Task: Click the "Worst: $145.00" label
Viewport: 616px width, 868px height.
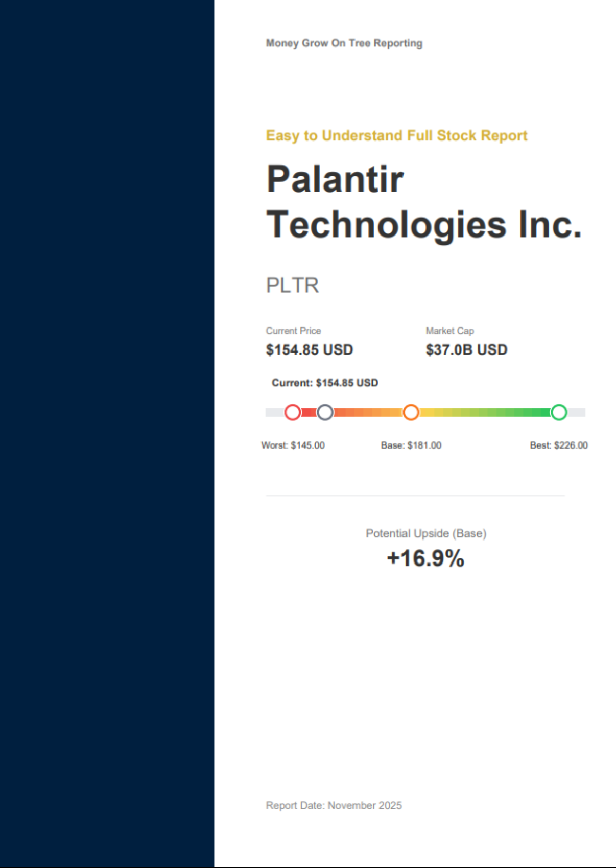Action: [x=293, y=445]
